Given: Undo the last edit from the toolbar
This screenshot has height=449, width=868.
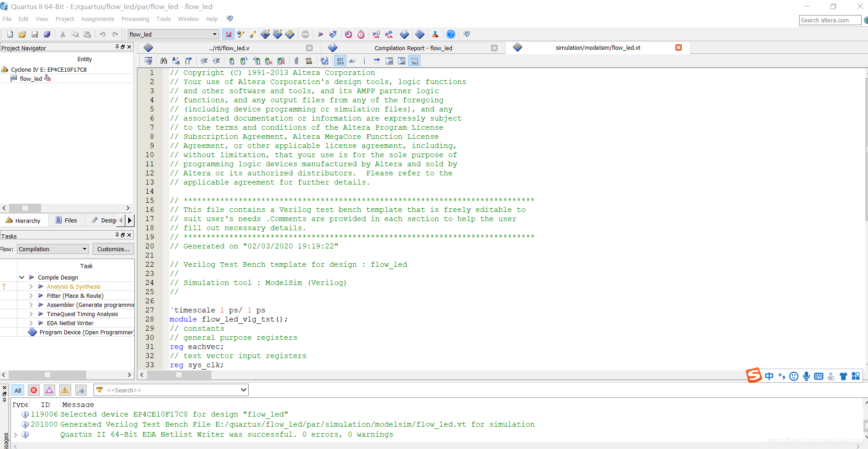Looking at the screenshot, I should (103, 34).
